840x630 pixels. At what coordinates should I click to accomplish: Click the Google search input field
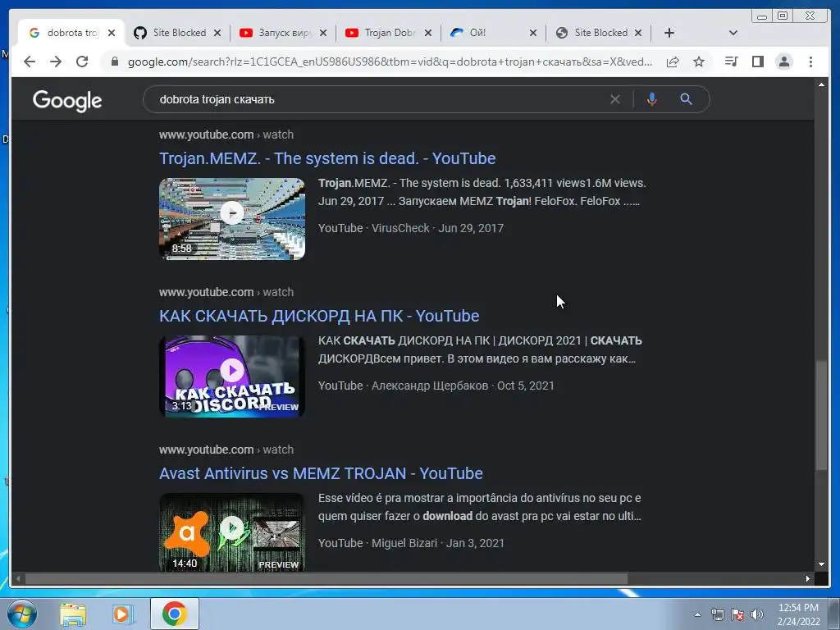(381, 99)
